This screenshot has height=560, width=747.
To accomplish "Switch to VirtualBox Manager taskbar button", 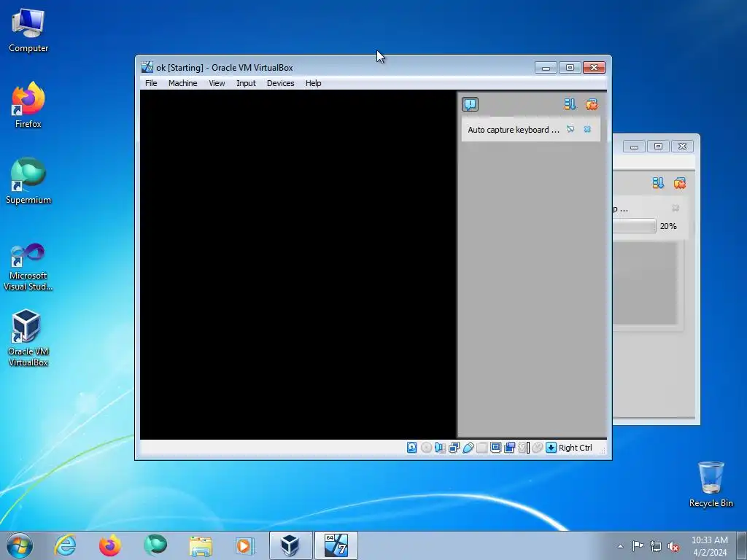I will pos(290,545).
